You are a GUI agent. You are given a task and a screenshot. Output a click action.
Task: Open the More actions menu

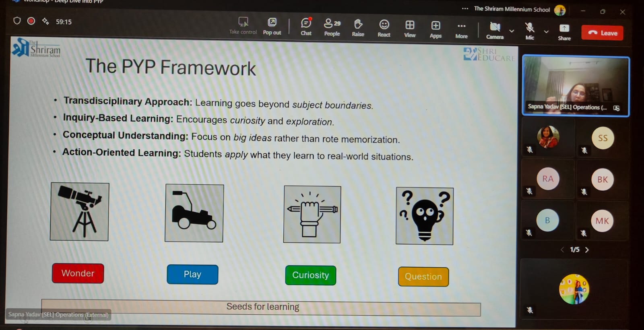coord(461,29)
